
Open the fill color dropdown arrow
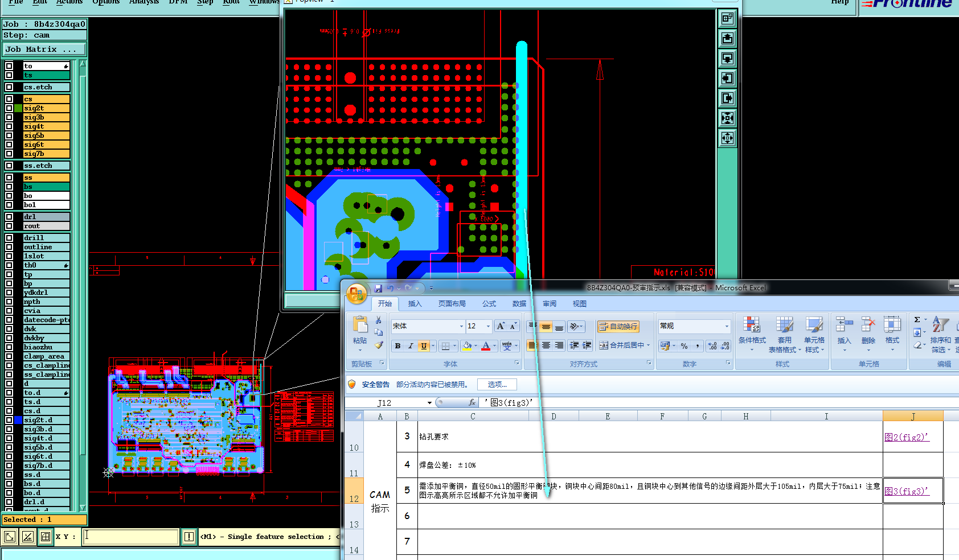(x=476, y=346)
